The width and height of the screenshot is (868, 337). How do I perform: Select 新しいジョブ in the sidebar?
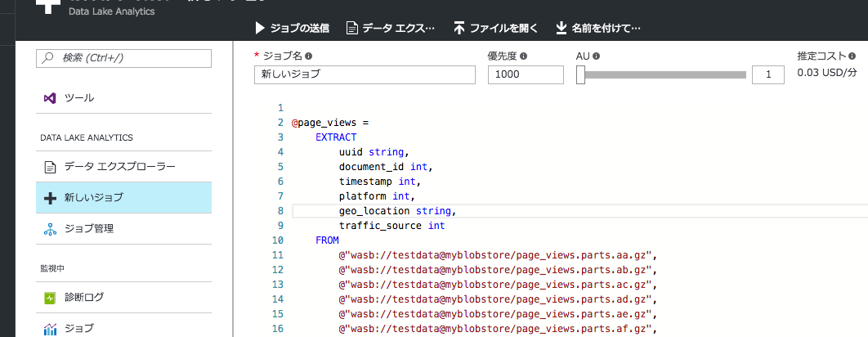coord(124,197)
